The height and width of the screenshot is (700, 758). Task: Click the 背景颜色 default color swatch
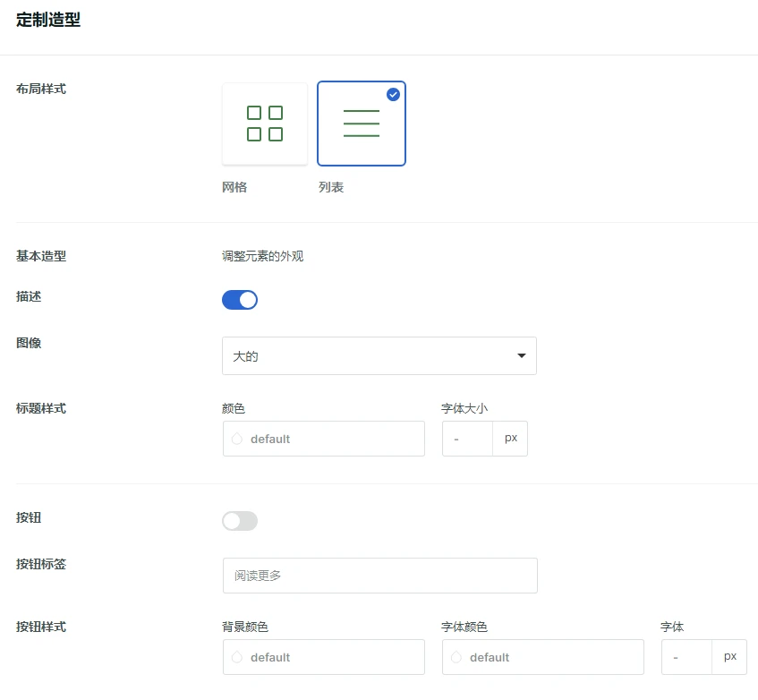(x=323, y=657)
